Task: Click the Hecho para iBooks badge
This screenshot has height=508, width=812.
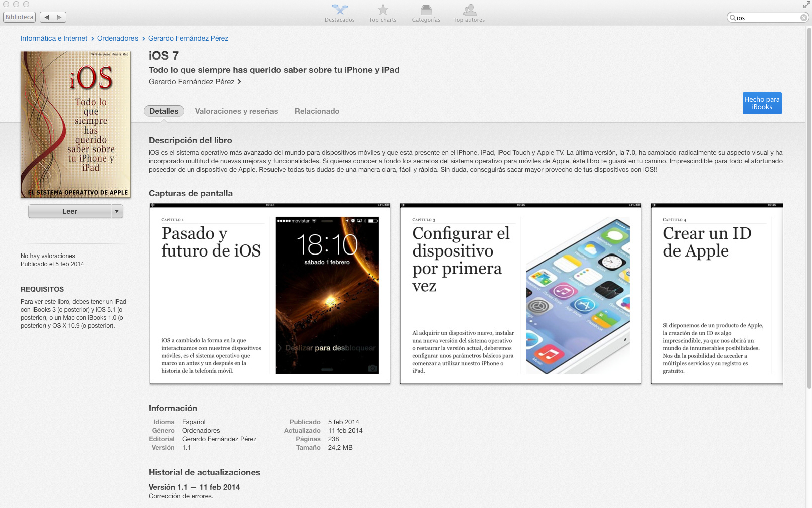Action: (762, 103)
